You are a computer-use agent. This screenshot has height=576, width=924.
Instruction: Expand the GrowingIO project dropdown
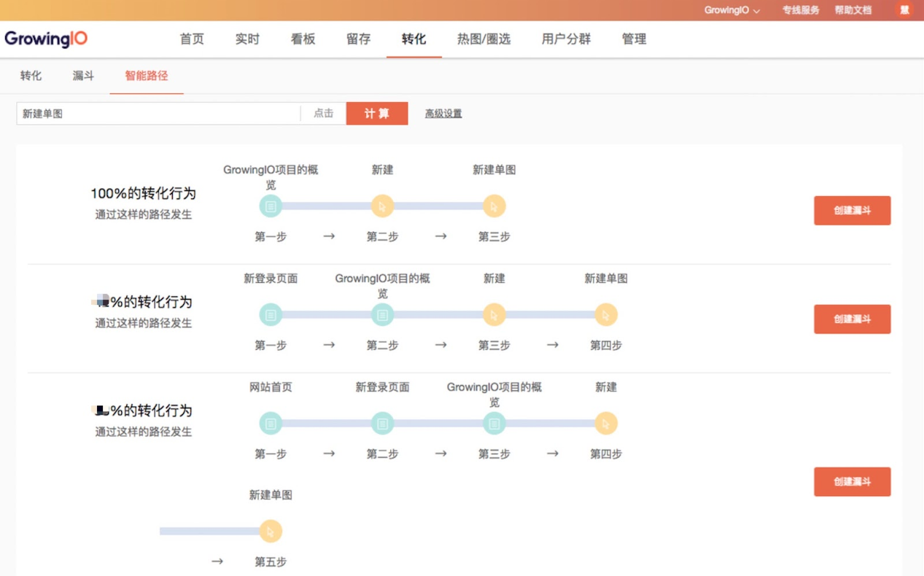pyautogui.click(x=732, y=10)
